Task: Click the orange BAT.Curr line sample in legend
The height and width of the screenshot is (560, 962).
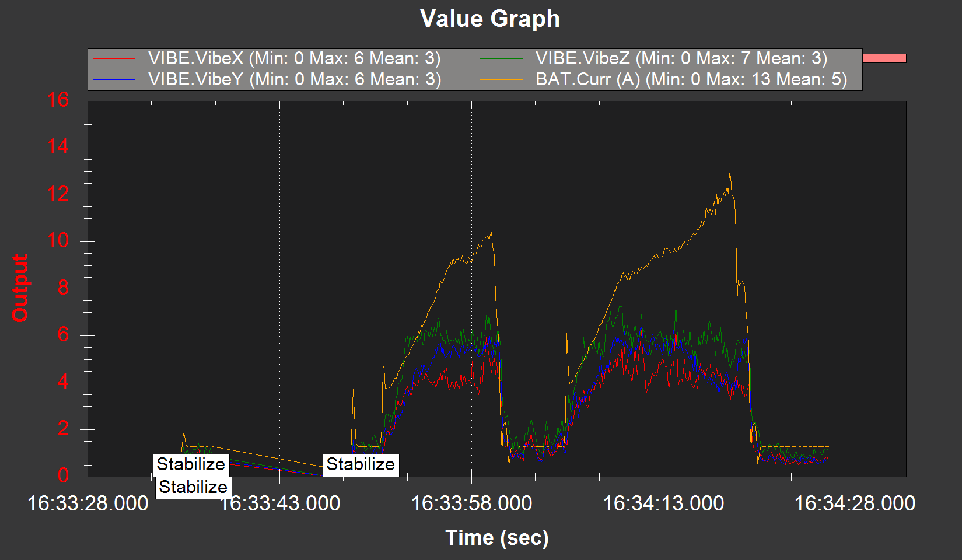Action: (502, 79)
